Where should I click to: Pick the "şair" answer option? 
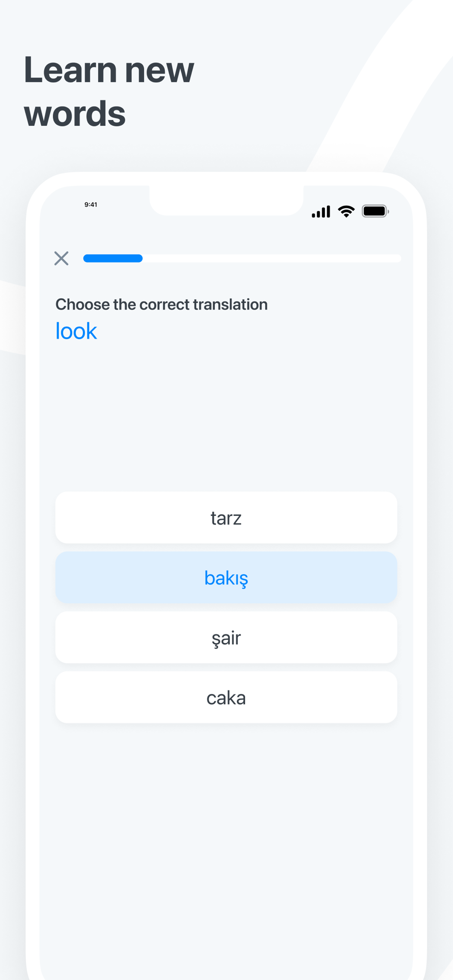(x=226, y=637)
